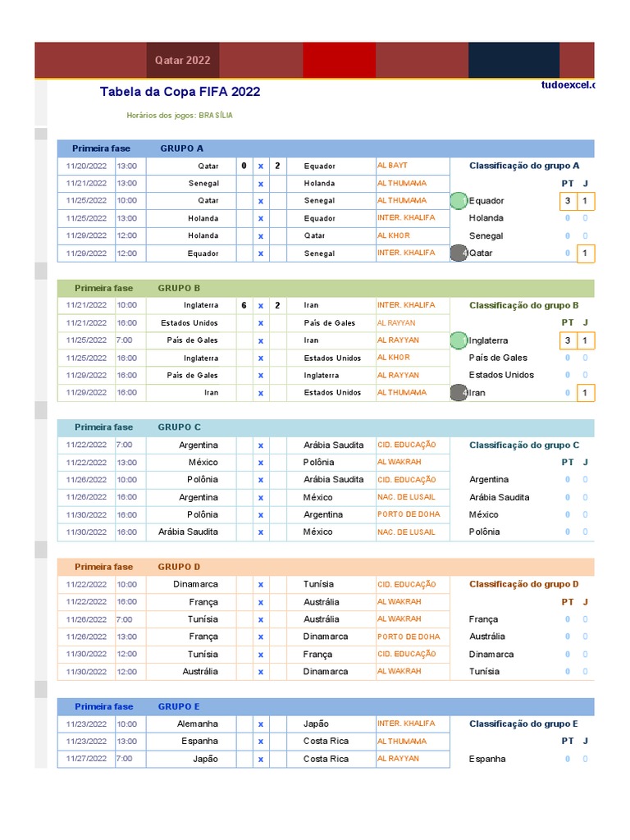Select 'País de Gales' in group B standings
This screenshot has width=630, height=840.
(x=498, y=358)
